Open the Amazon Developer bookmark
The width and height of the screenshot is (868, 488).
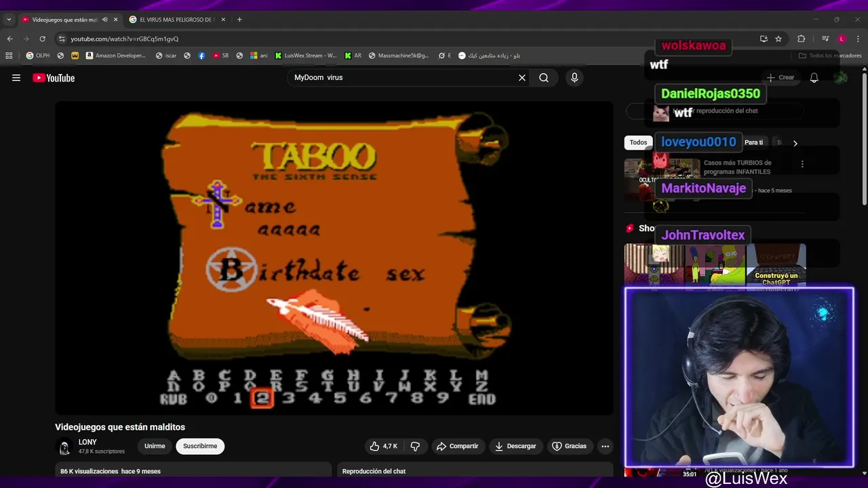115,56
